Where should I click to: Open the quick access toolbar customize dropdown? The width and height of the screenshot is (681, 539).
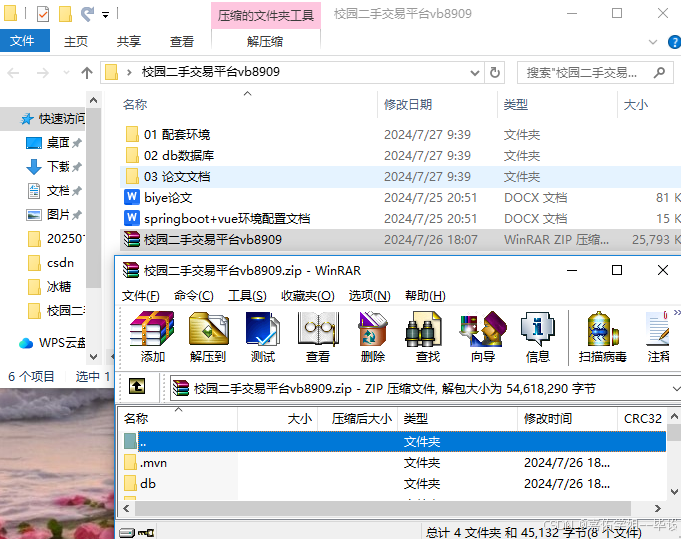coord(105,15)
